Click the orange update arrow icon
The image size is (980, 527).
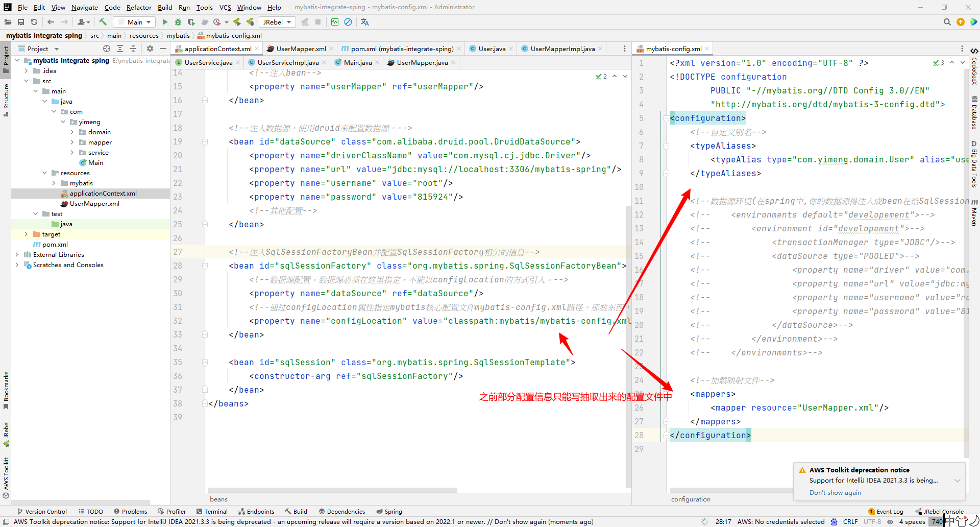pyautogui.click(x=961, y=22)
